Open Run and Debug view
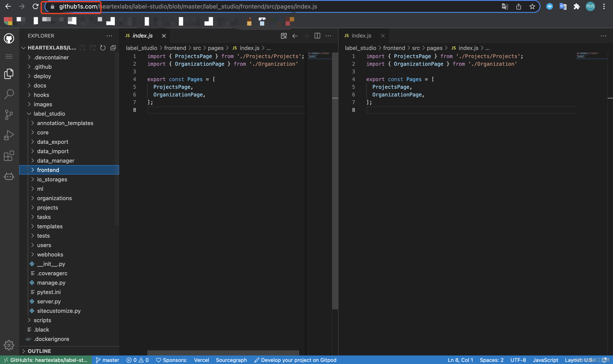This screenshot has width=613, height=364. (9, 135)
